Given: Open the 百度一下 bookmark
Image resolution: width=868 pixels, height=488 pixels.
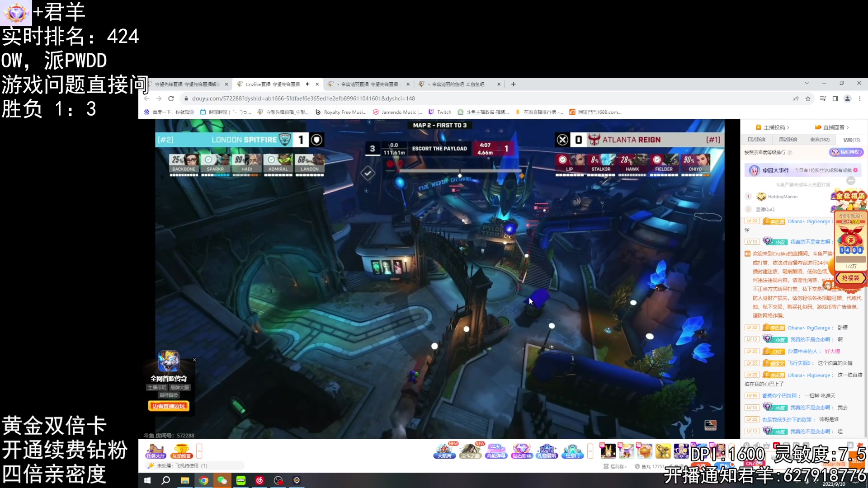Looking at the screenshot, I should [x=169, y=112].
